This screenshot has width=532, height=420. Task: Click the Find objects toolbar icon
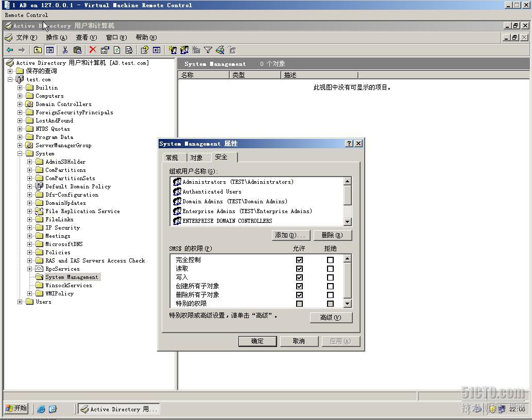pyautogui.click(x=220, y=50)
